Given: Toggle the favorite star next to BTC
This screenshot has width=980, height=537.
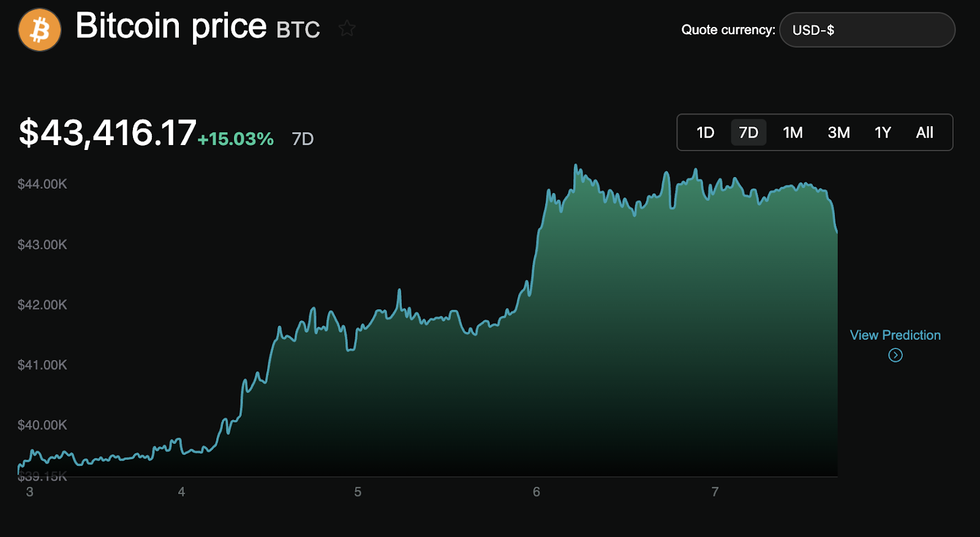Looking at the screenshot, I should click(x=347, y=28).
